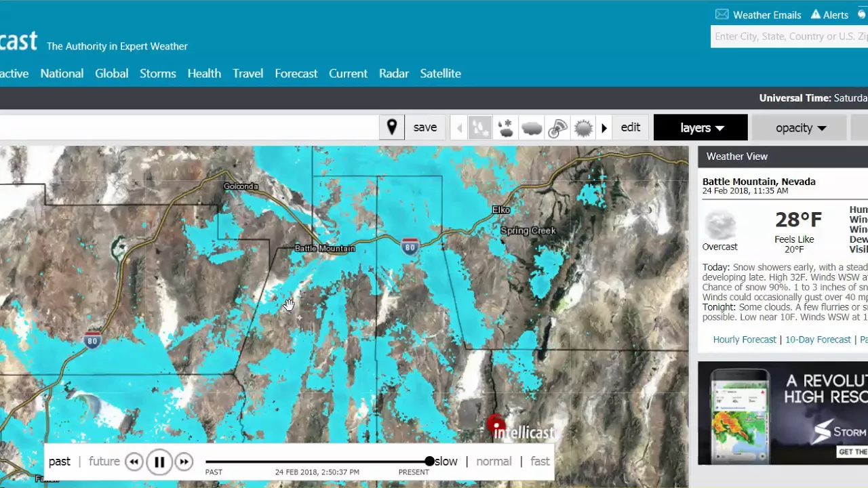868x488 pixels.
Task: Click the save button
Action: [425, 127]
